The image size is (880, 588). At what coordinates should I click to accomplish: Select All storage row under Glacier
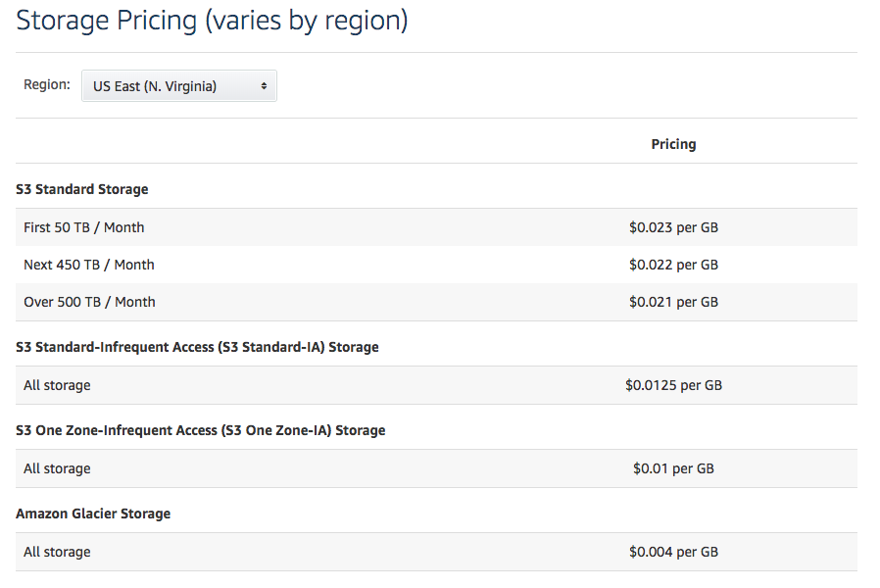(x=57, y=552)
